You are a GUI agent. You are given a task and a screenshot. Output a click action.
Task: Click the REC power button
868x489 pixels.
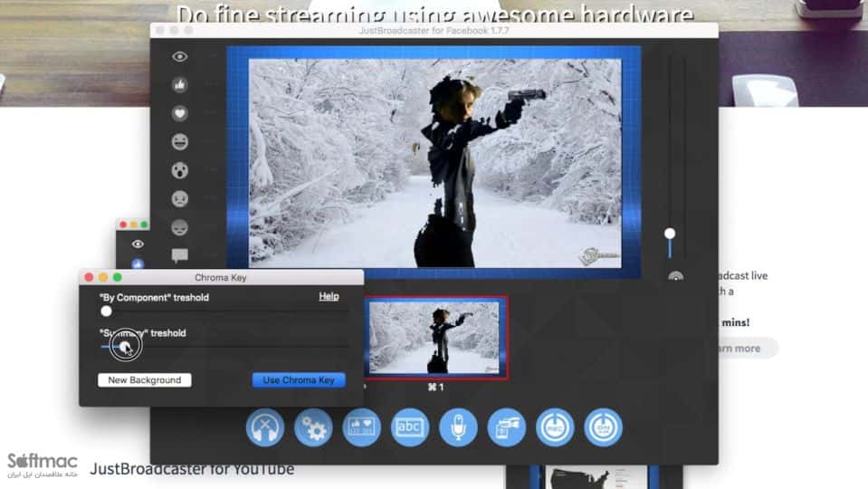[x=555, y=427]
